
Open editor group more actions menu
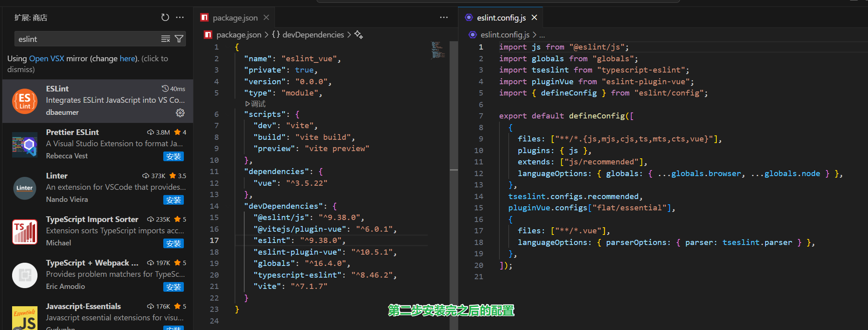coord(443,17)
